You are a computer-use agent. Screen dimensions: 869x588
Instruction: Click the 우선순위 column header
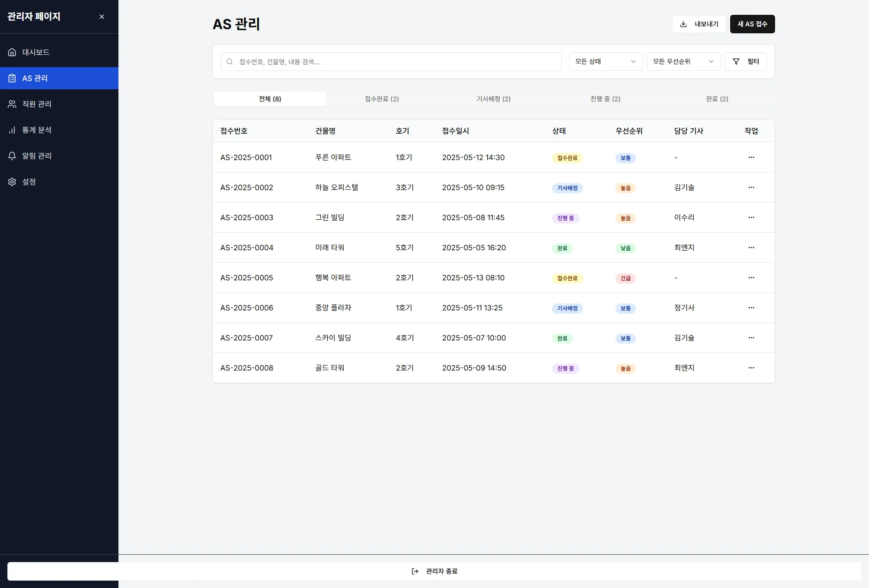coord(629,131)
